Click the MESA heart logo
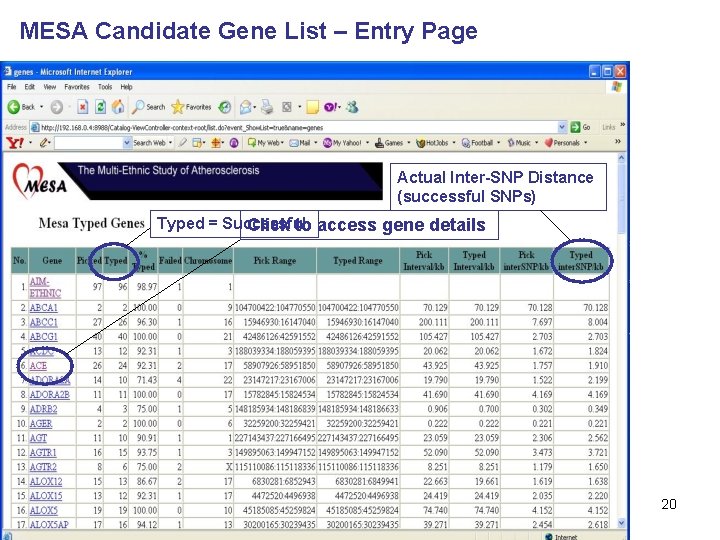Image resolution: width=720 pixels, height=540 pixels. 39,181
